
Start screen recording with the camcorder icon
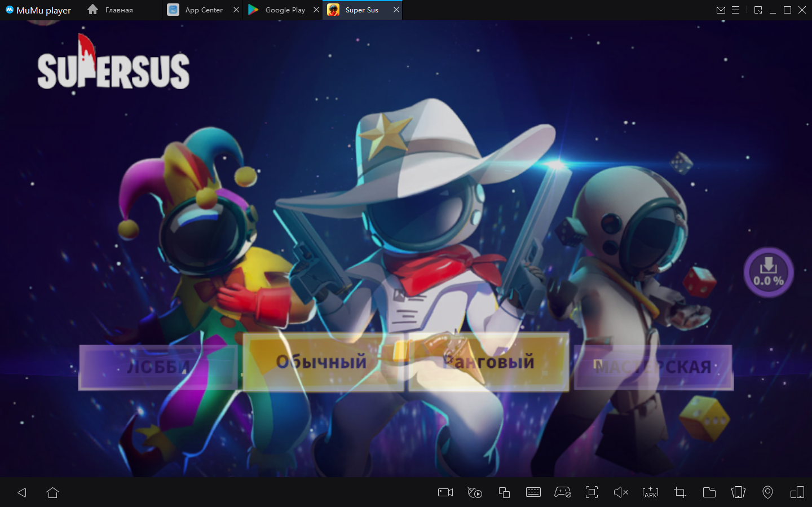[445, 492]
